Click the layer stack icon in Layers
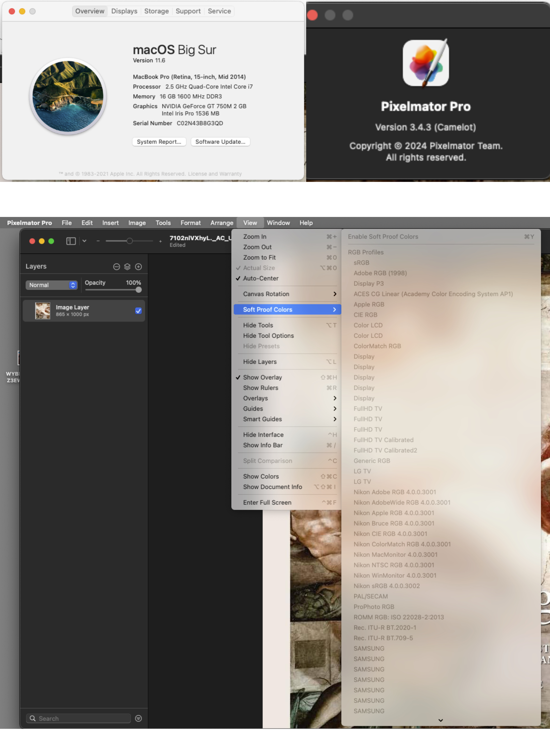 pos(127,267)
